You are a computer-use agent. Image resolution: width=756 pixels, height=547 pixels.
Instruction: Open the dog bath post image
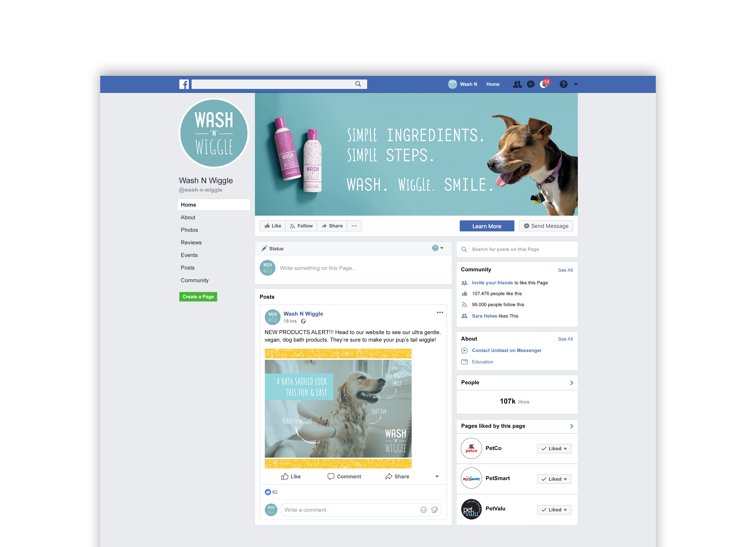[338, 408]
